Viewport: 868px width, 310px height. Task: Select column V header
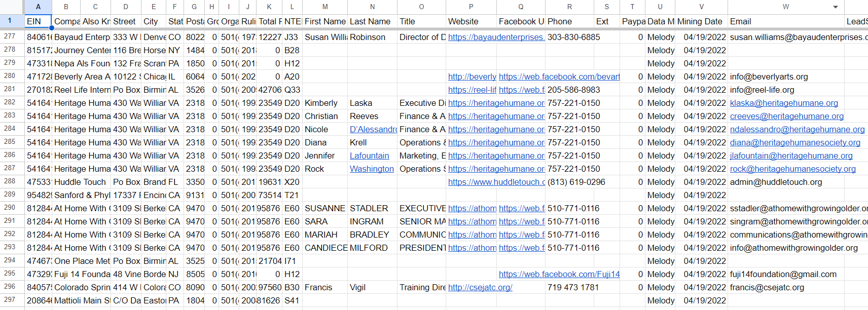(701, 7)
